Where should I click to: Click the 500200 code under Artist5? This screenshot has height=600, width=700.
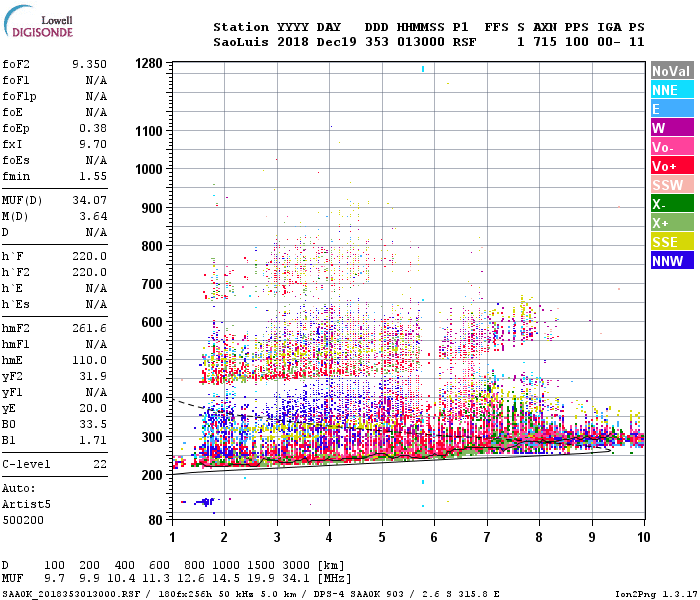(23, 520)
